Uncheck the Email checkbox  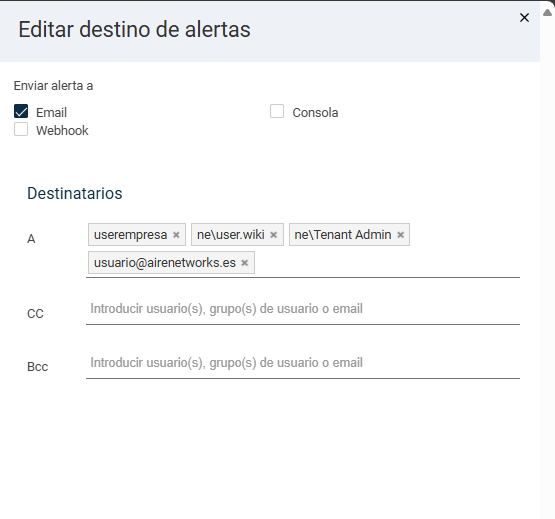point(21,111)
